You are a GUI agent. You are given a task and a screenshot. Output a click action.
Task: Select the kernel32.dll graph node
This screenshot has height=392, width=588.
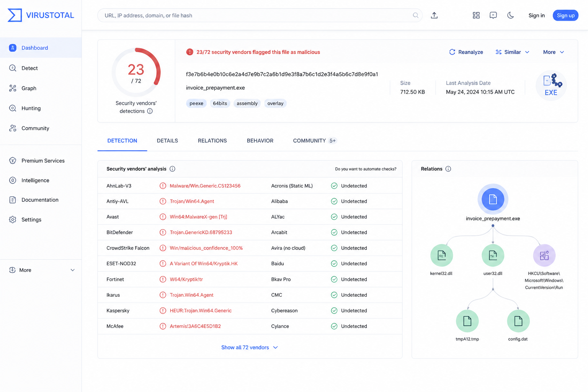tap(442, 255)
